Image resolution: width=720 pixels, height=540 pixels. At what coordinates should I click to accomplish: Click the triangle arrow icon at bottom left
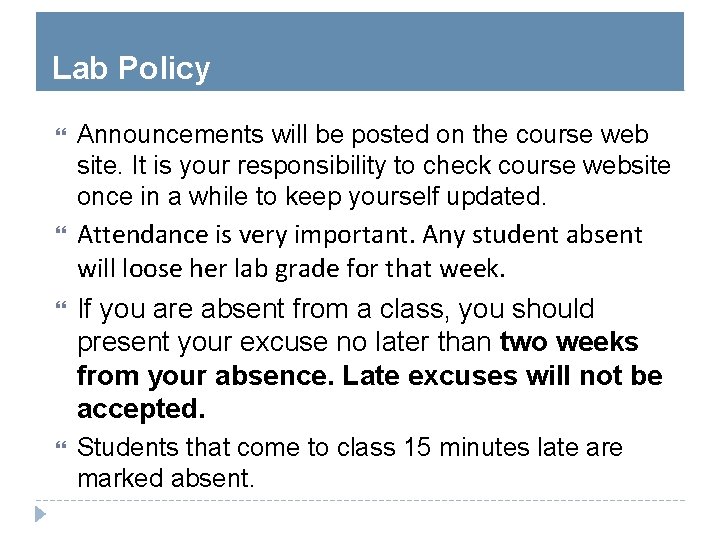pos(40,514)
